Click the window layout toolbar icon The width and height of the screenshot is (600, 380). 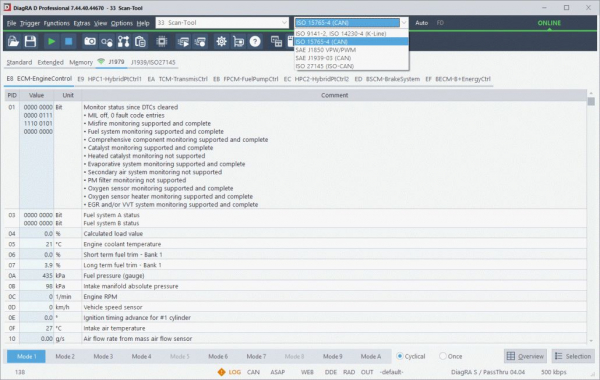(x=276, y=41)
